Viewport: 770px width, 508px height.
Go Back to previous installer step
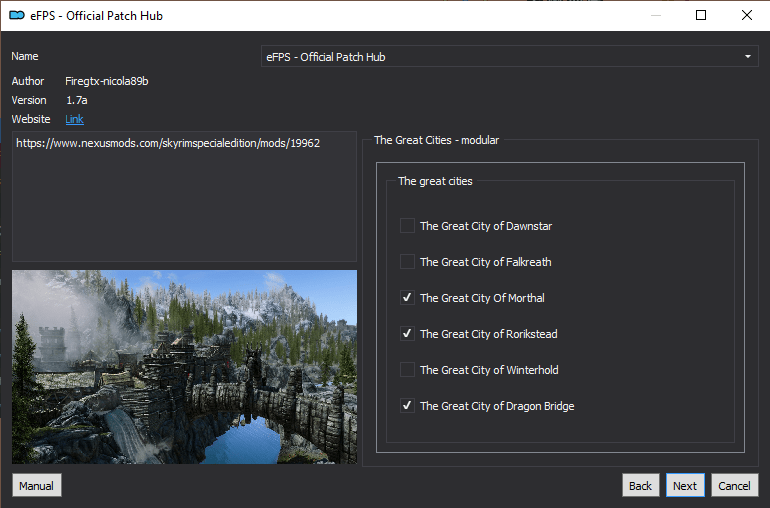[x=640, y=485]
